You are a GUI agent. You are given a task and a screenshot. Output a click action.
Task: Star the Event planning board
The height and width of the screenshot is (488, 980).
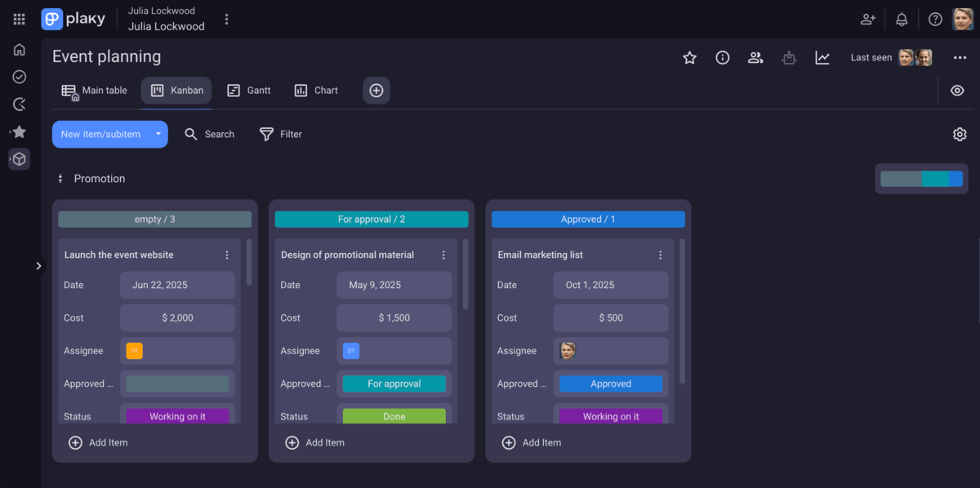pyautogui.click(x=689, y=57)
